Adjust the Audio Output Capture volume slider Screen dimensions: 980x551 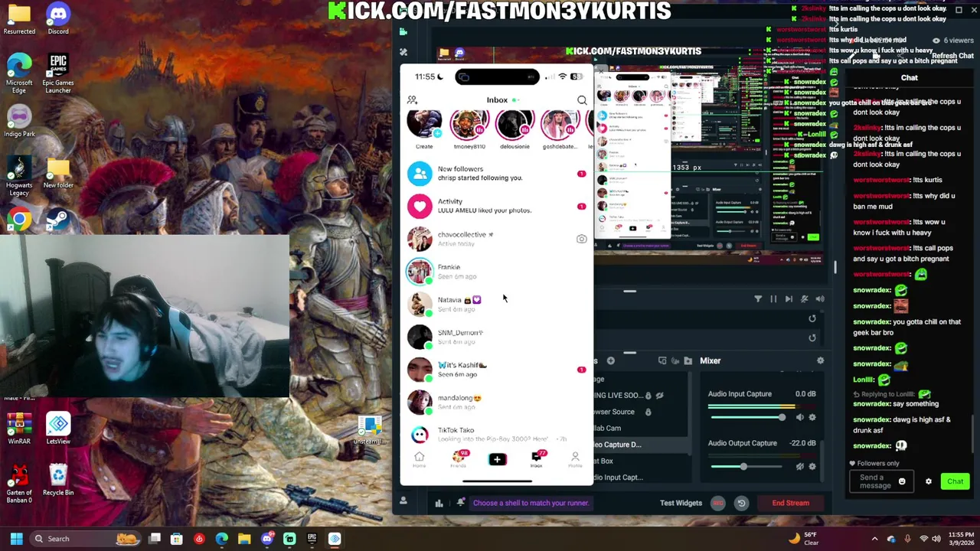[x=748, y=466]
